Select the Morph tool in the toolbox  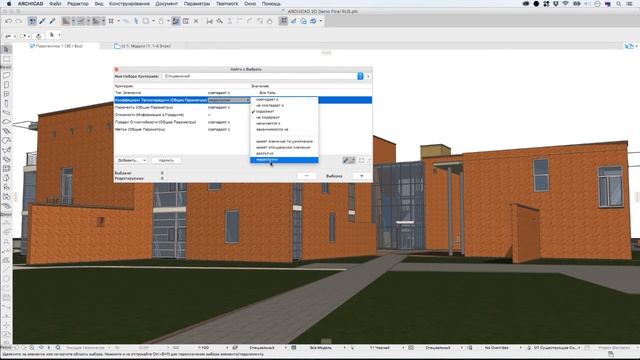[6, 178]
